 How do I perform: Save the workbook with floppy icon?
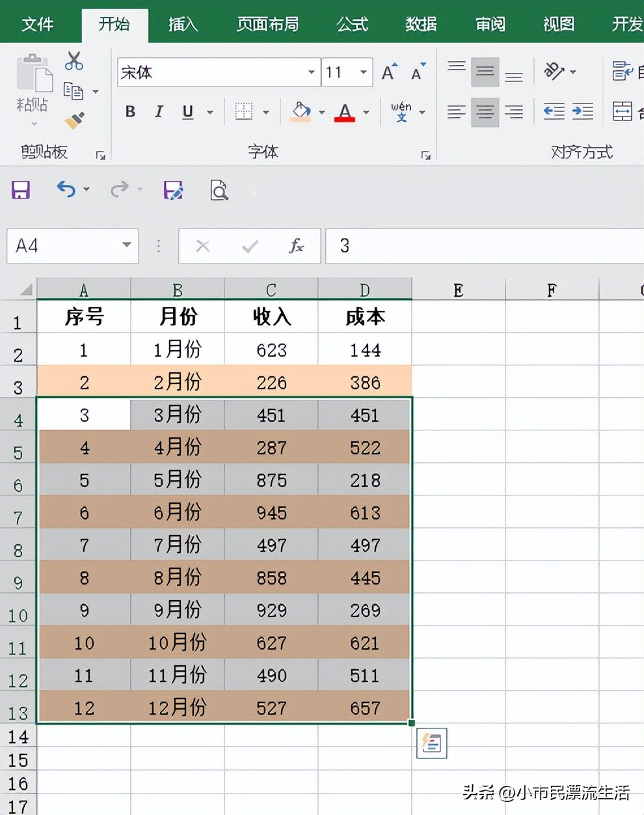(x=21, y=190)
